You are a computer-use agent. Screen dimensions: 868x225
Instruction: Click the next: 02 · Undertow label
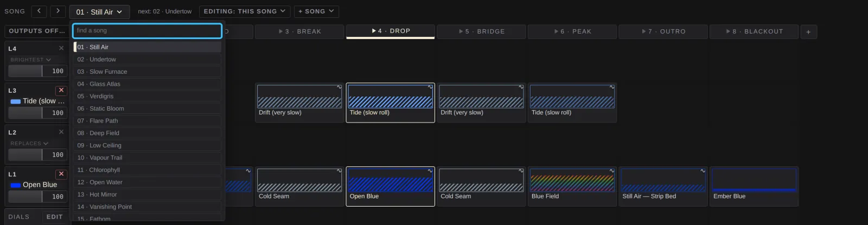[164, 11]
